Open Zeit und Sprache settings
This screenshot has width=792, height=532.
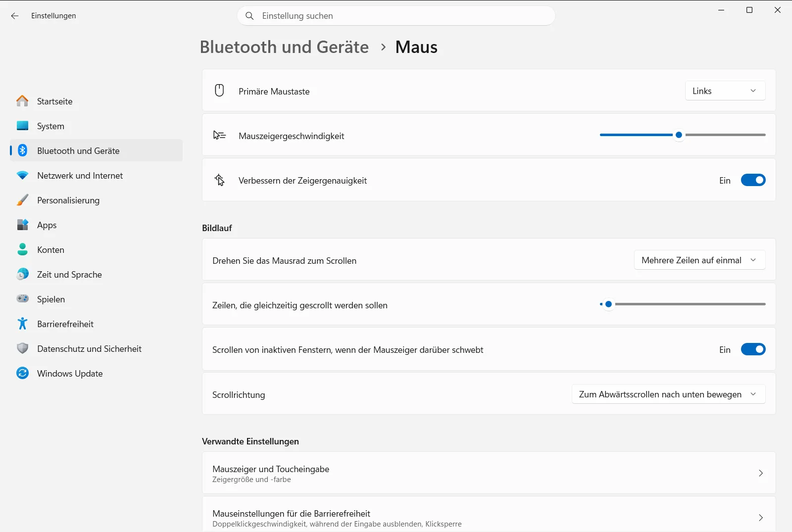pos(96,274)
